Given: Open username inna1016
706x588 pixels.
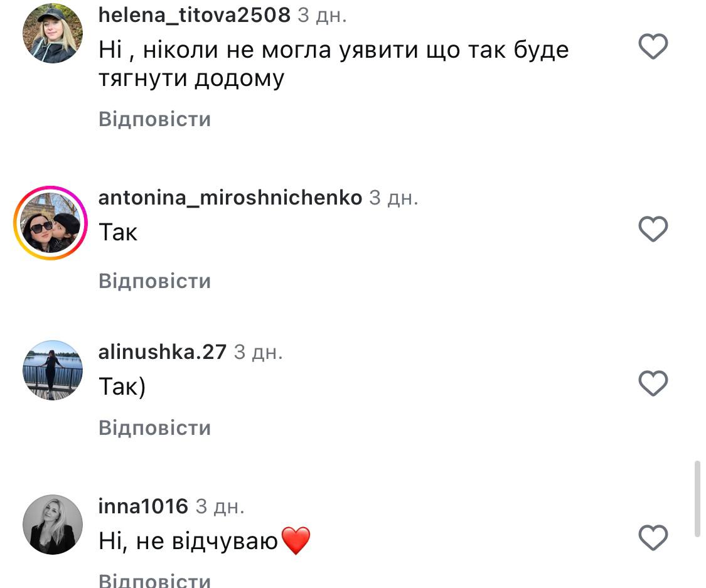Looking at the screenshot, I should tap(143, 506).
